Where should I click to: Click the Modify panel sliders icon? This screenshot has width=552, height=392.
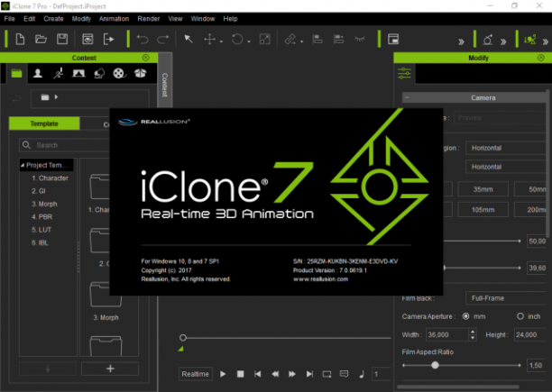pyautogui.click(x=404, y=73)
